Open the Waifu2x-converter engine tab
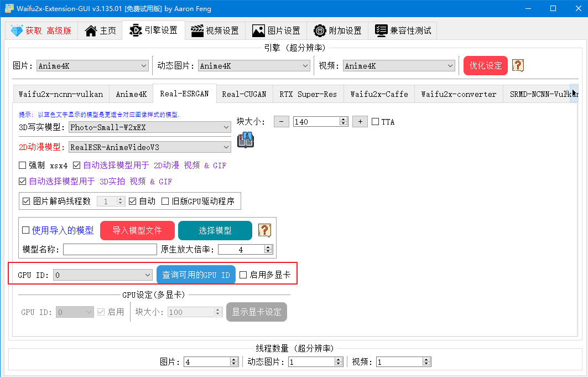The image size is (588, 377). 459,94
